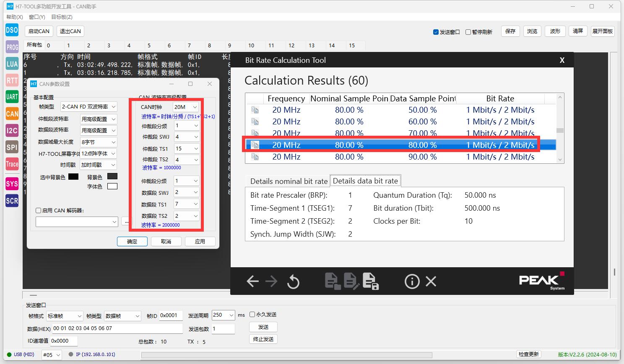This screenshot has height=364, width=624.
Task: Open the 目标板(Z) menu
Action: [x=62, y=17]
